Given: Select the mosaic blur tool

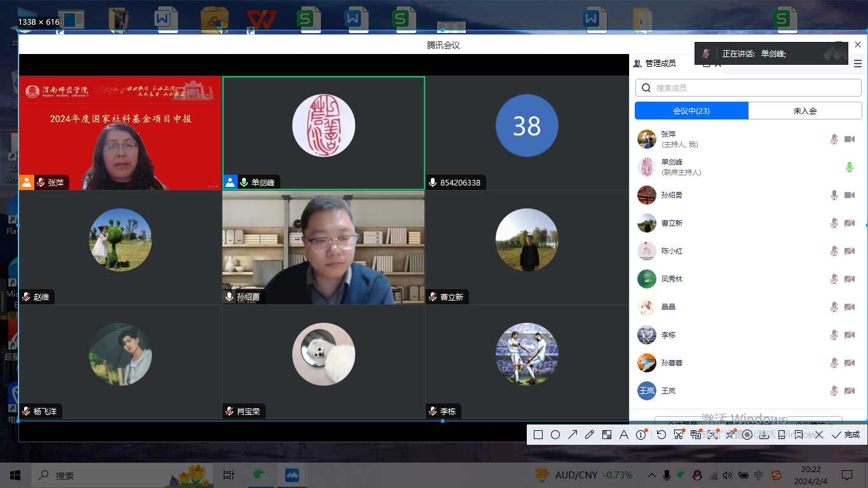Looking at the screenshot, I should pos(607,435).
